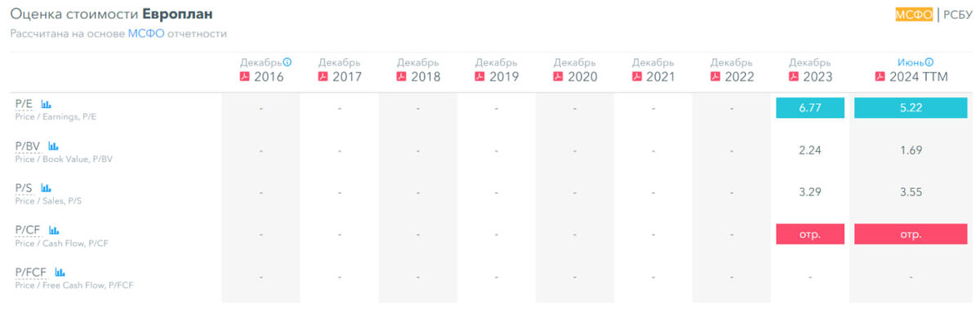This screenshot has width=980, height=310.
Task: Switch to the РСБУ reporting tab
Action: point(957,15)
